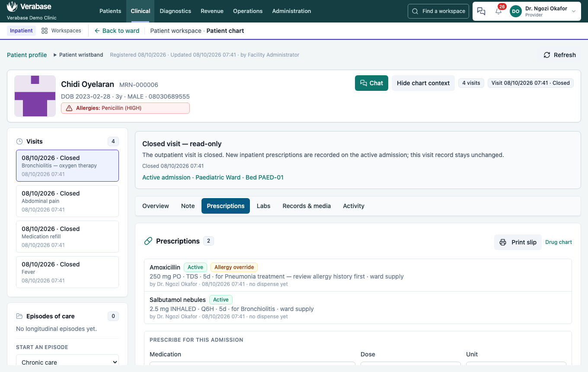Image resolution: width=588 pixels, height=372 pixels.
Task: Click the patient photo thumbnail
Action: click(35, 96)
